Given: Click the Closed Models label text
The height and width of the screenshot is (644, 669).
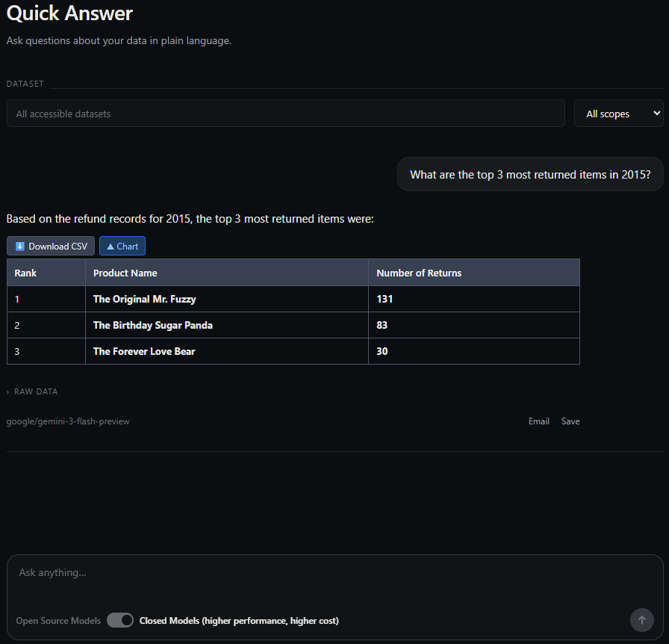Looking at the screenshot, I should coord(239,621).
